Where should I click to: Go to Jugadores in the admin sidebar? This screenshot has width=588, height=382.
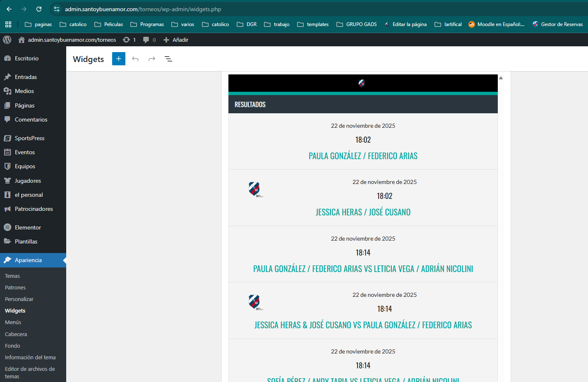click(28, 181)
